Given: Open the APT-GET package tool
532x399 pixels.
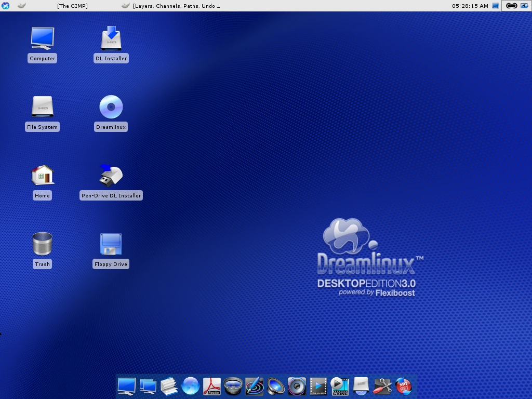Looking at the screenshot, I should click(404, 386).
